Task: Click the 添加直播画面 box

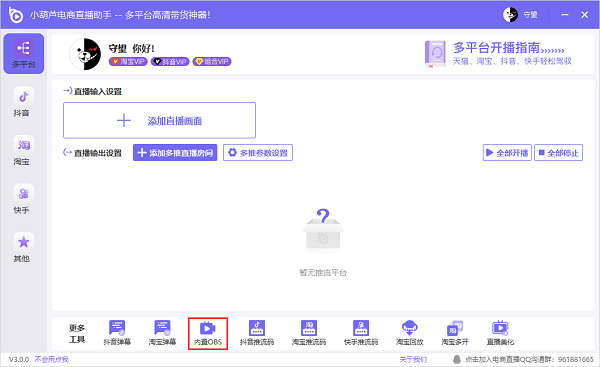Action: (x=159, y=120)
